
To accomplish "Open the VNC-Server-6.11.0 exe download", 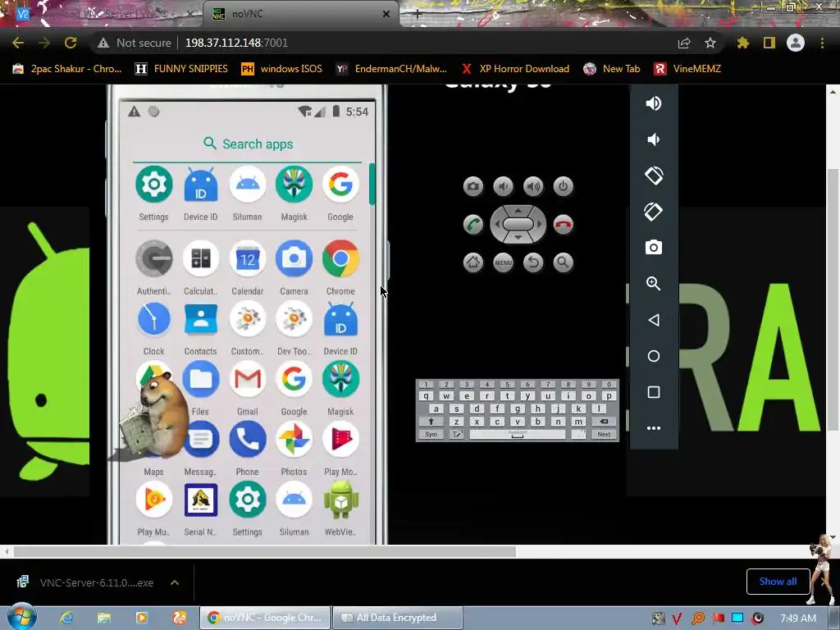I will click(x=87, y=582).
